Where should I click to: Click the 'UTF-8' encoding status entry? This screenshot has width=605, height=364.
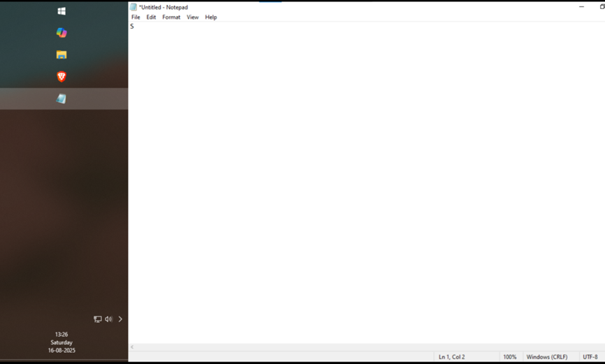tap(590, 357)
